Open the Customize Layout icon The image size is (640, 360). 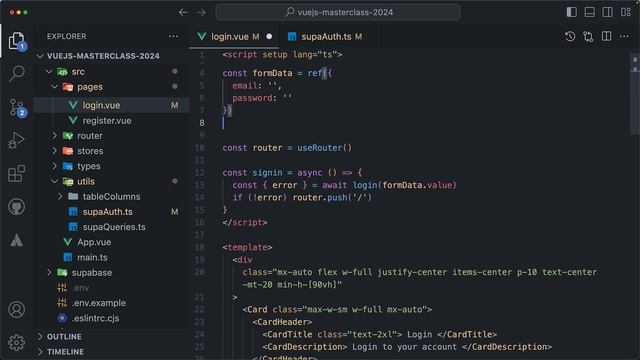pos(626,12)
